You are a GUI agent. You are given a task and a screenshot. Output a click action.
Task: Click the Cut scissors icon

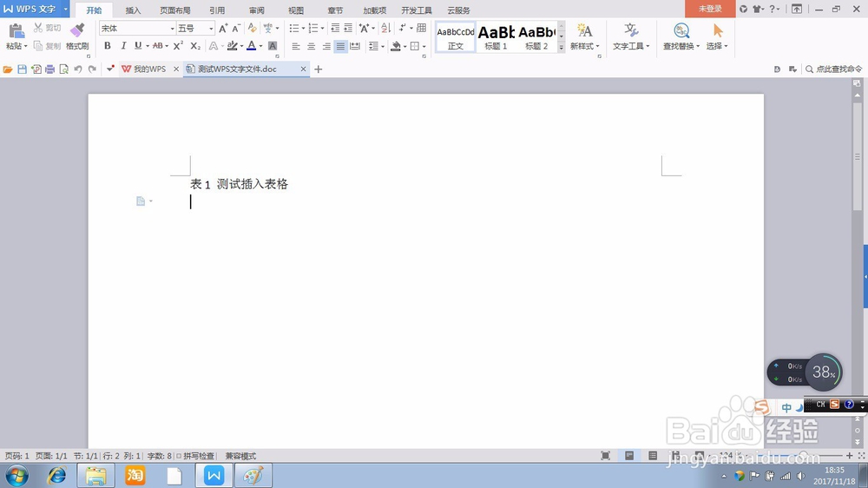pyautogui.click(x=38, y=28)
